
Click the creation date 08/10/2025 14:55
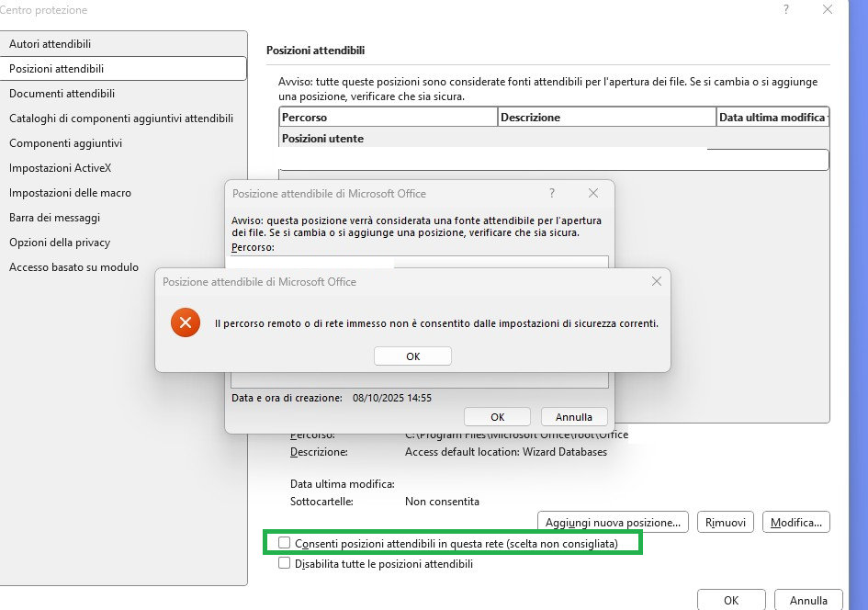click(392, 398)
